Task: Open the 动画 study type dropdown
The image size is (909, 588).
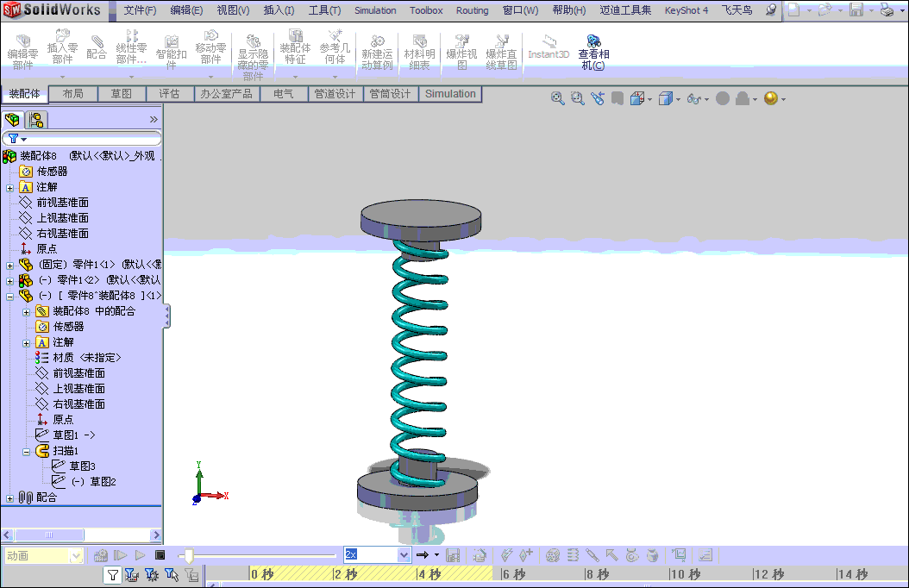Action: (x=76, y=556)
